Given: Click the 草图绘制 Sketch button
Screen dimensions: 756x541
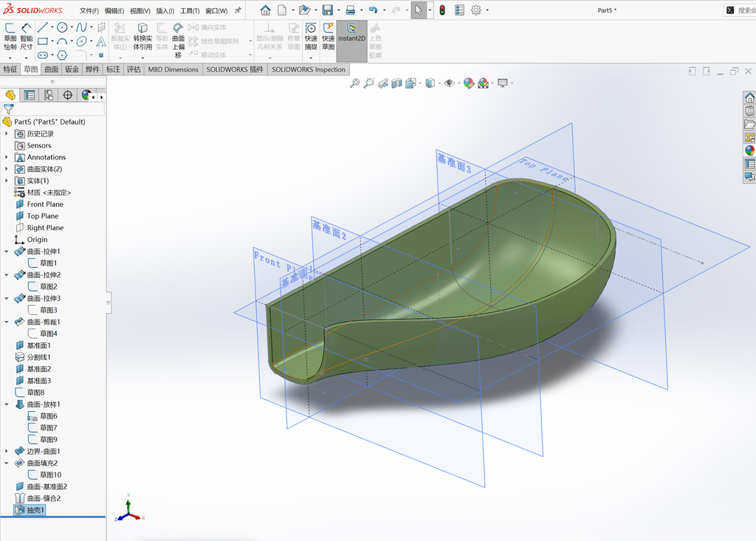Looking at the screenshot, I should click(10, 37).
